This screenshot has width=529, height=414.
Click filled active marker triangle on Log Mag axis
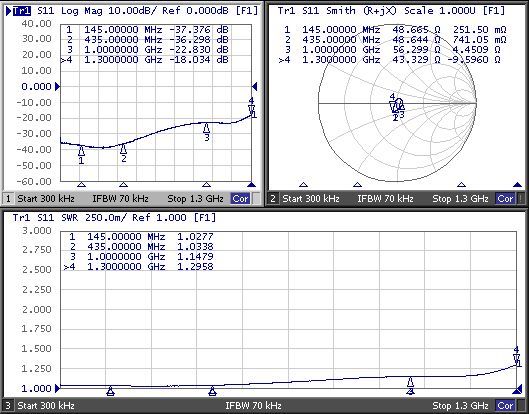[251, 185]
